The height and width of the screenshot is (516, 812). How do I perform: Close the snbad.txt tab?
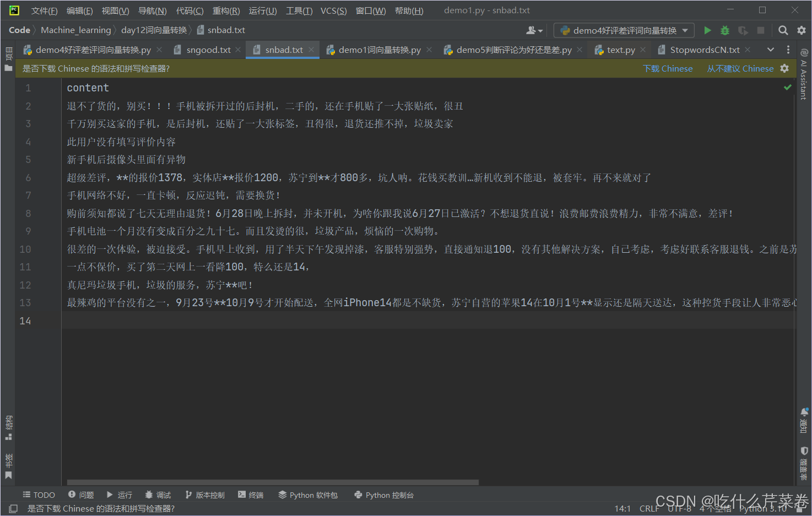[311, 50]
